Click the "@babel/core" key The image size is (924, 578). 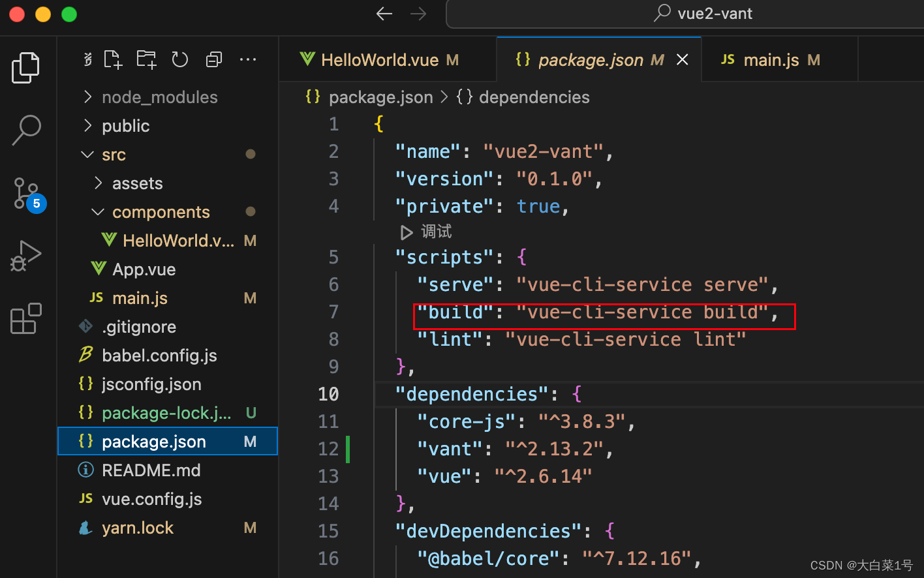pos(489,558)
